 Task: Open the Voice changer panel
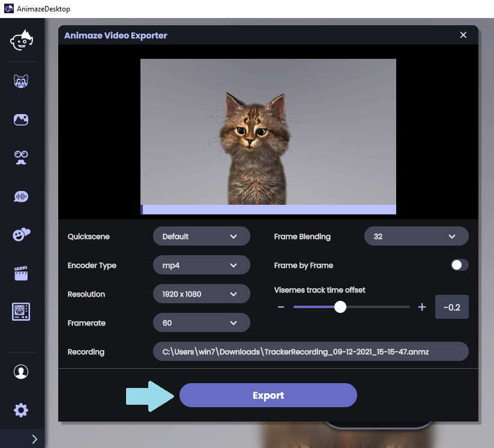point(21,196)
